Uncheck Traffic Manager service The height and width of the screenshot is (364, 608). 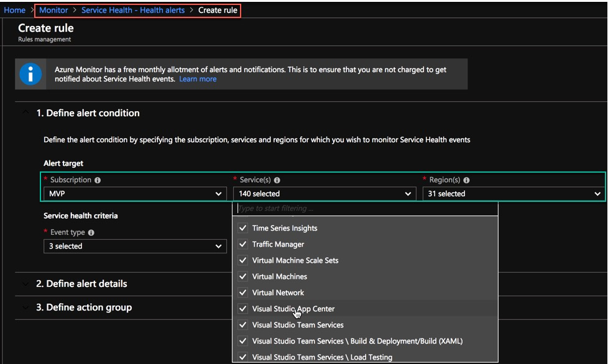(x=242, y=244)
